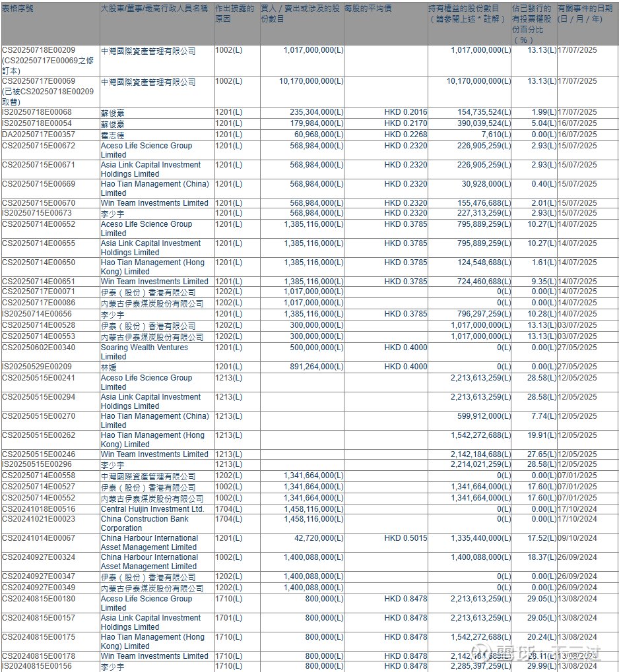Click 蘇俊豪 in IS20250718E00068 row

112,113
